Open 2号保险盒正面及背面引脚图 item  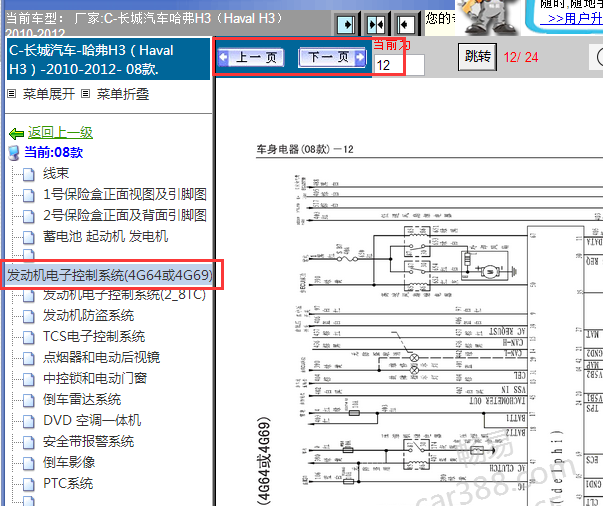coord(125,215)
